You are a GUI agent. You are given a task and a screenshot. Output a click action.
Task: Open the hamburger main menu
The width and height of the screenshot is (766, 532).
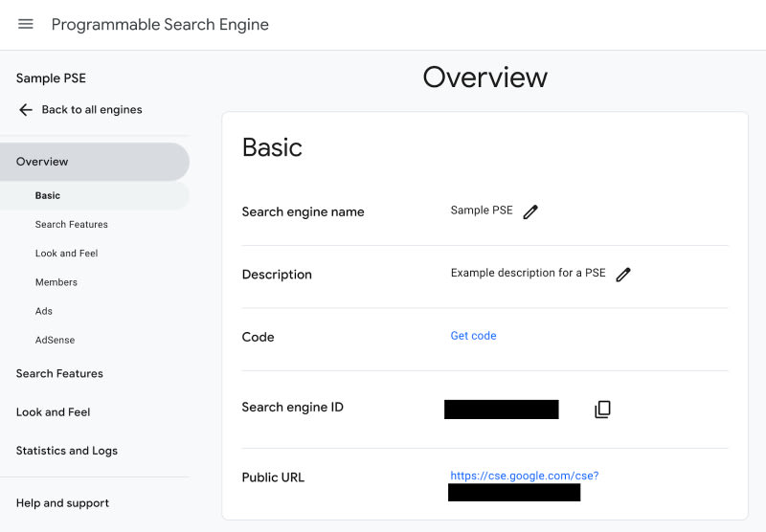point(26,24)
